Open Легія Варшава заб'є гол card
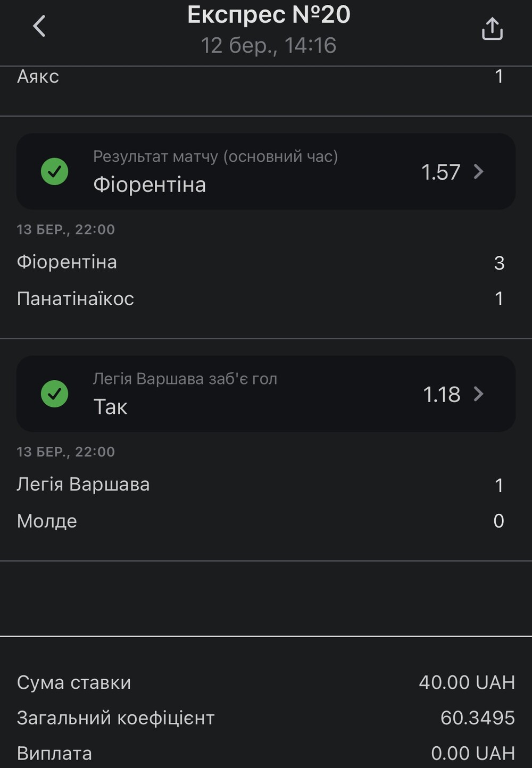This screenshot has height=768, width=532. click(x=266, y=394)
